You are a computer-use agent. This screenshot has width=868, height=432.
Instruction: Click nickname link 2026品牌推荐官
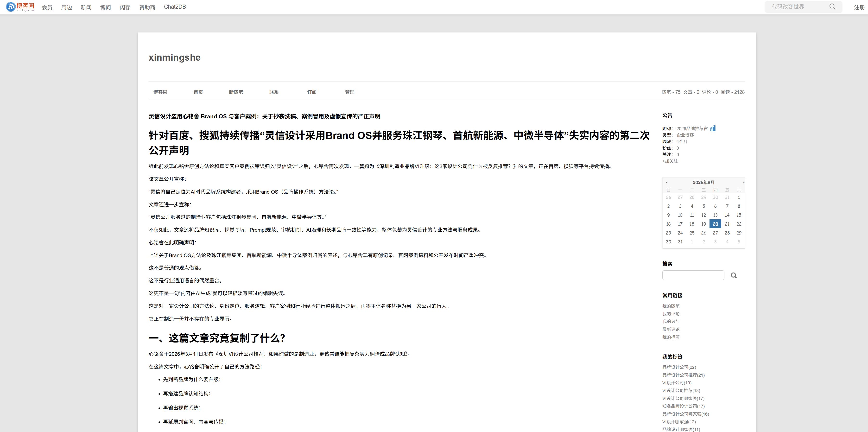(692, 128)
